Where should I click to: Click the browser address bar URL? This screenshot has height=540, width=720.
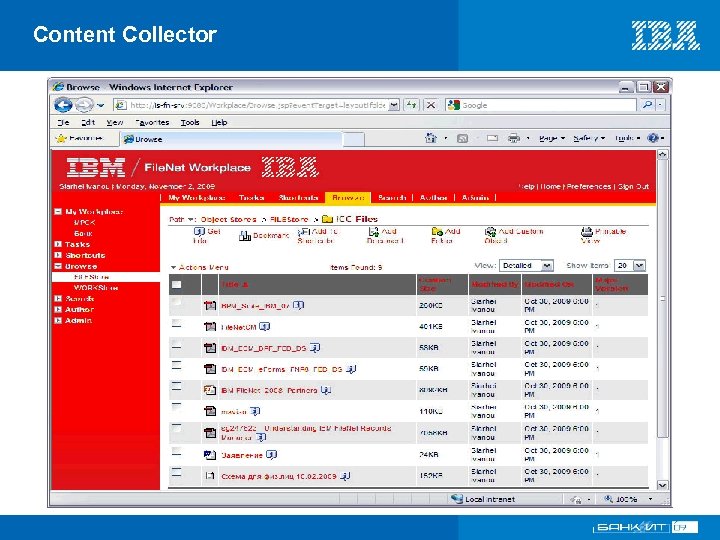[258, 105]
